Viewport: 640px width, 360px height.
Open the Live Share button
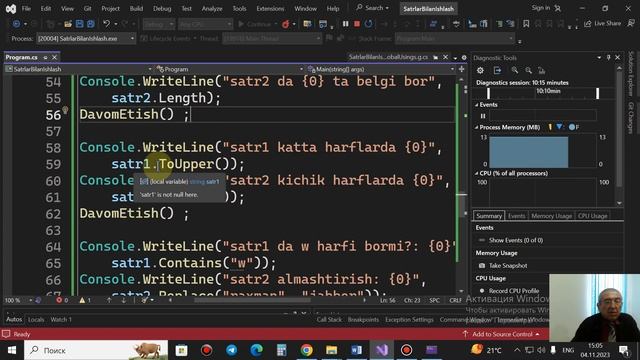(x=602, y=24)
